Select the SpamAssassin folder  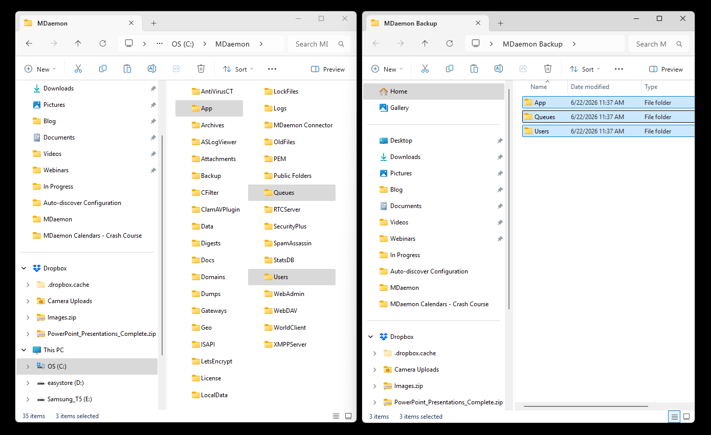(x=288, y=243)
